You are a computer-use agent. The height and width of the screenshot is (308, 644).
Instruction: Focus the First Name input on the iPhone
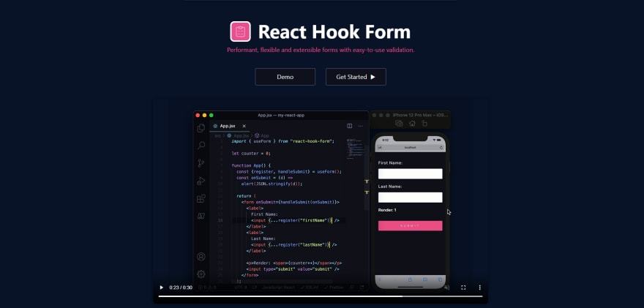pyautogui.click(x=411, y=173)
